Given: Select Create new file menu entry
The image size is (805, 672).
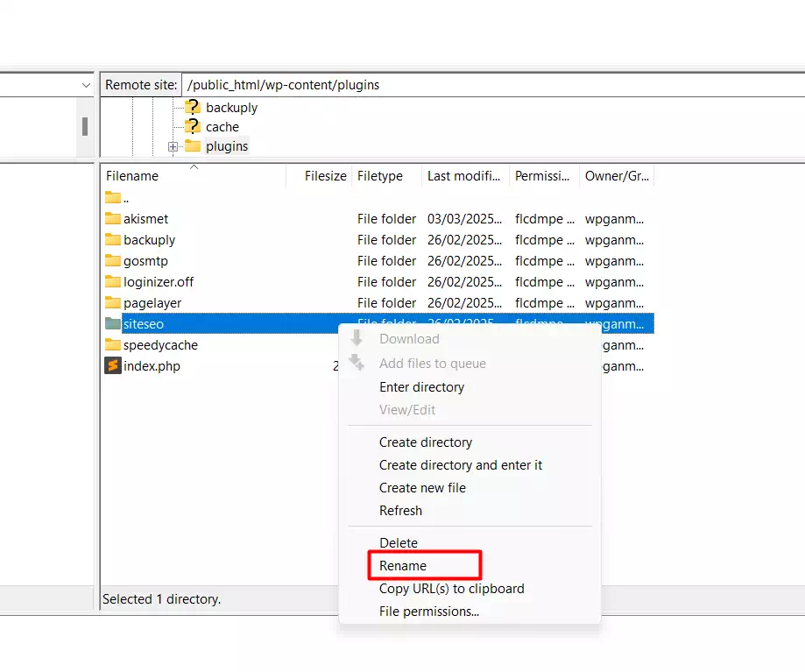Looking at the screenshot, I should tap(422, 488).
